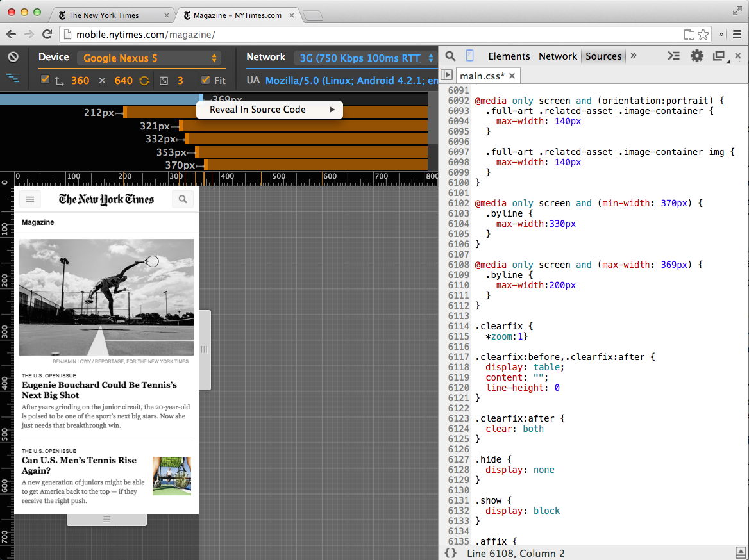Click the swap dimensions rotate icon

pos(144,81)
